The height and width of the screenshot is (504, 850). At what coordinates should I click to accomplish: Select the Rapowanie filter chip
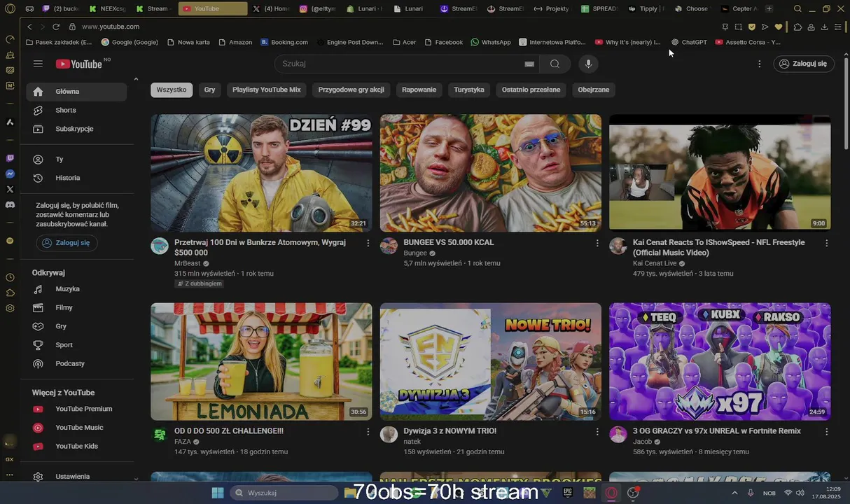419,90
